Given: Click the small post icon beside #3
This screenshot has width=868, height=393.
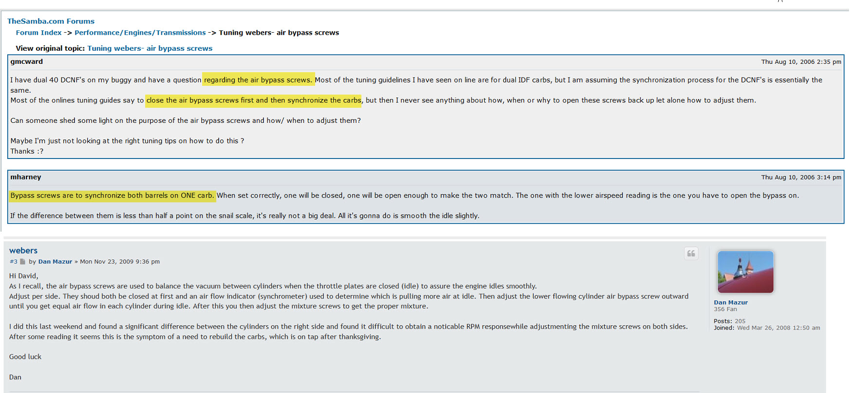Looking at the screenshot, I should 22,262.
